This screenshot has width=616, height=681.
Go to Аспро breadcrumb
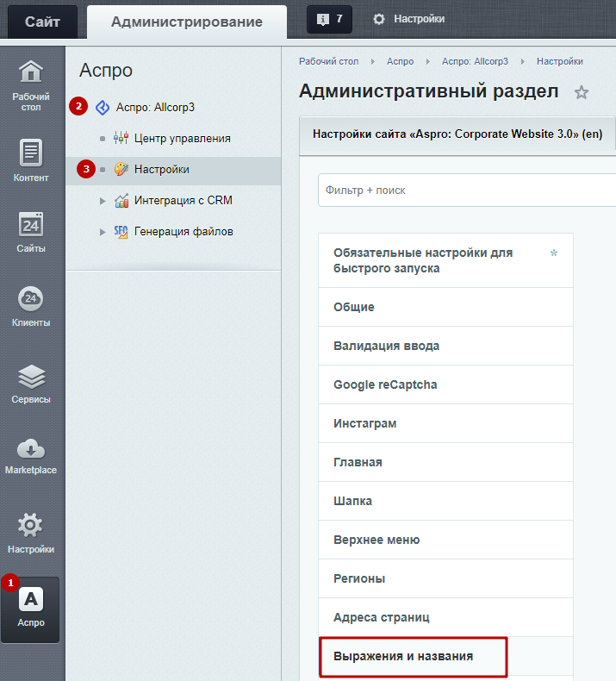click(401, 61)
